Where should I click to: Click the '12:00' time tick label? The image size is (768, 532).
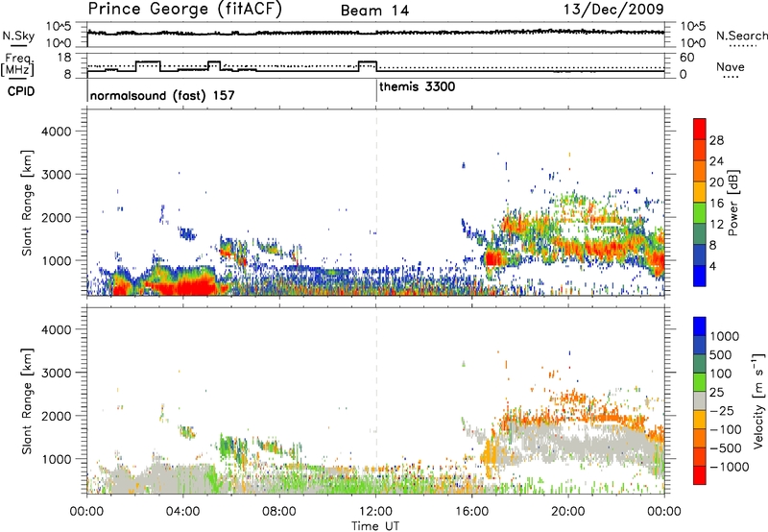tap(375, 512)
